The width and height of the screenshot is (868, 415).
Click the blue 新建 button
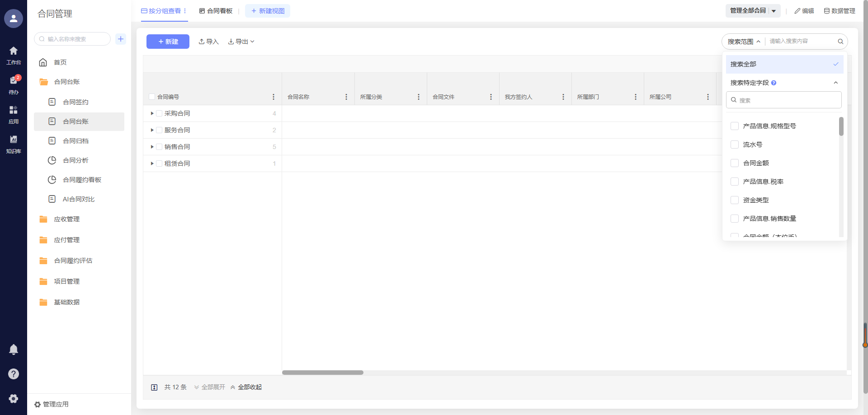pyautogui.click(x=168, y=42)
